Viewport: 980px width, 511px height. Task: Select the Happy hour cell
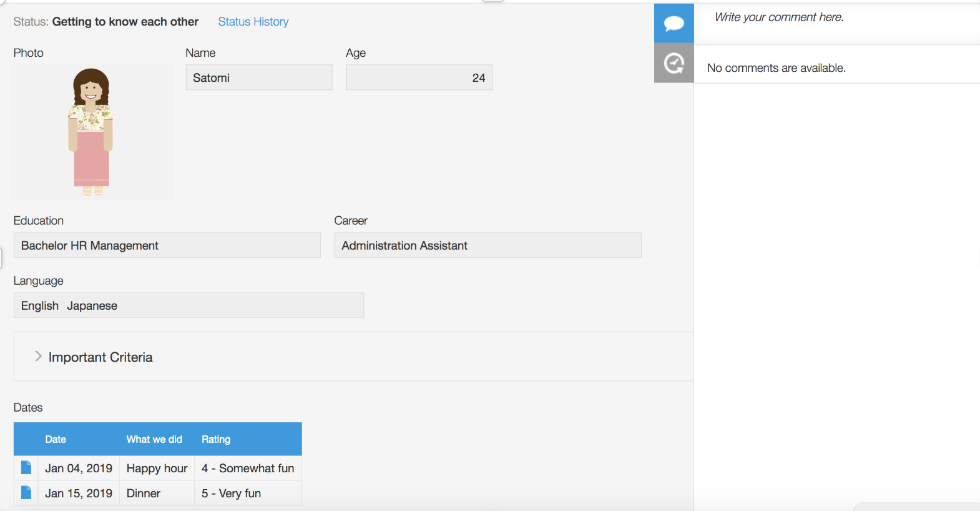pos(157,469)
